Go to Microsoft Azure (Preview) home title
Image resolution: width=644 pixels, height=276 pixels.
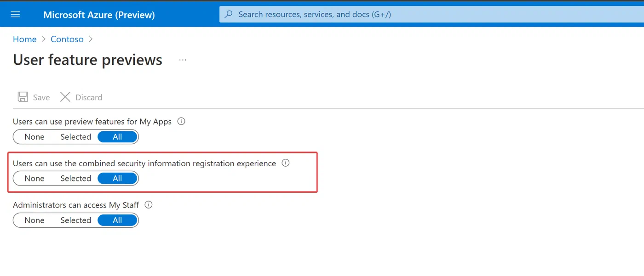click(x=99, y=15)
